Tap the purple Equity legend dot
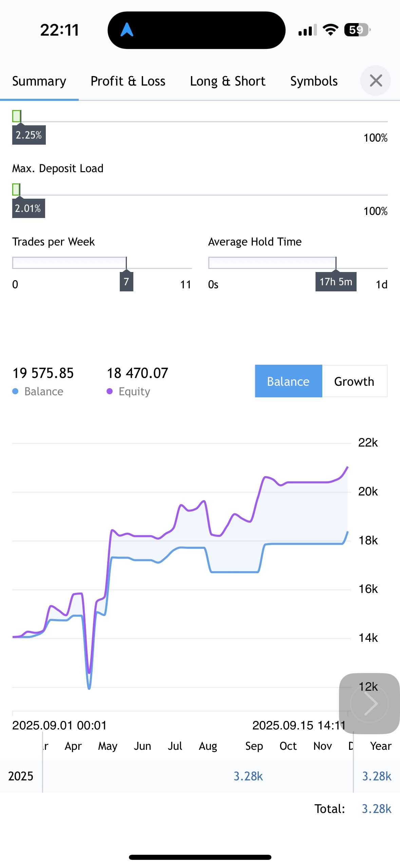This screenshot has width=400, height=868. click(x=110, y=392)
